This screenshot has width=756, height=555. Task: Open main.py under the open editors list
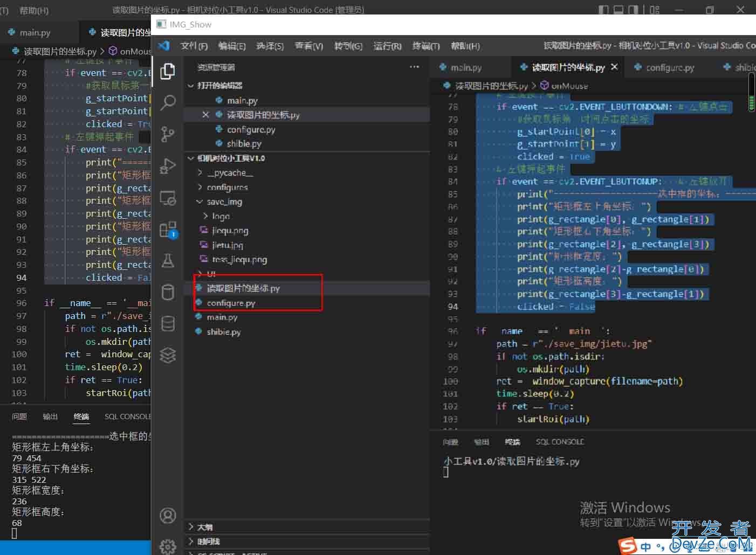click(x=242, y=100)
